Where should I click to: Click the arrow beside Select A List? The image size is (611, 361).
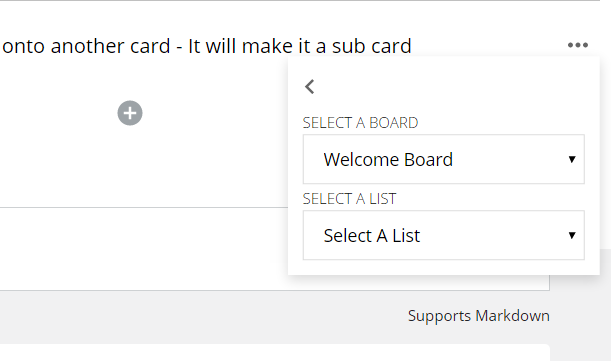pyautogui.click(x=572, y=235)
